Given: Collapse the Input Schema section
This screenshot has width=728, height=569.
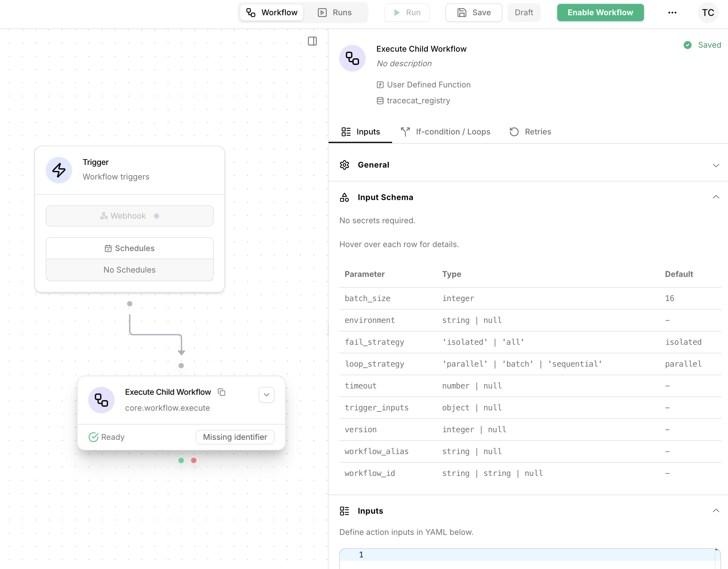Looking at the screenshot, I should coord(716,197).
